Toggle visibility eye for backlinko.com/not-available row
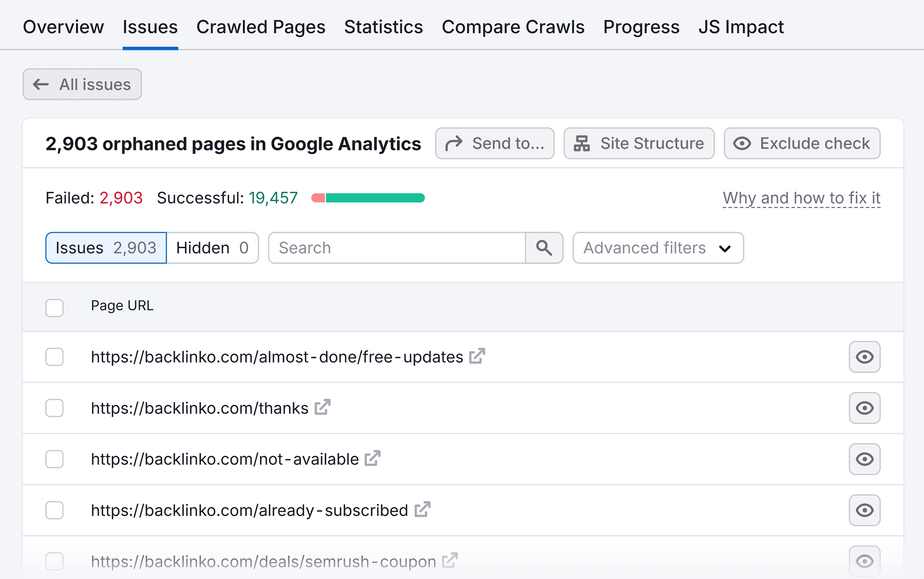Viewport: 924px width, 579px height. click(864, 459)
